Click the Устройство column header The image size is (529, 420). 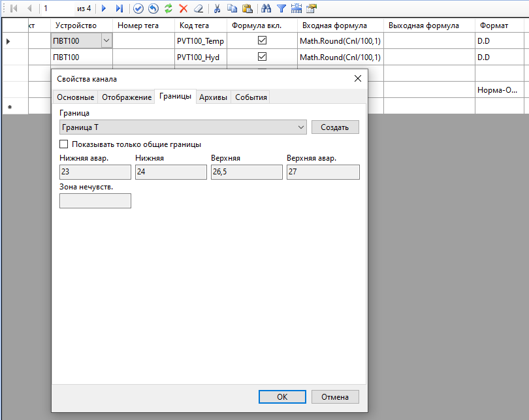point(81,25)
